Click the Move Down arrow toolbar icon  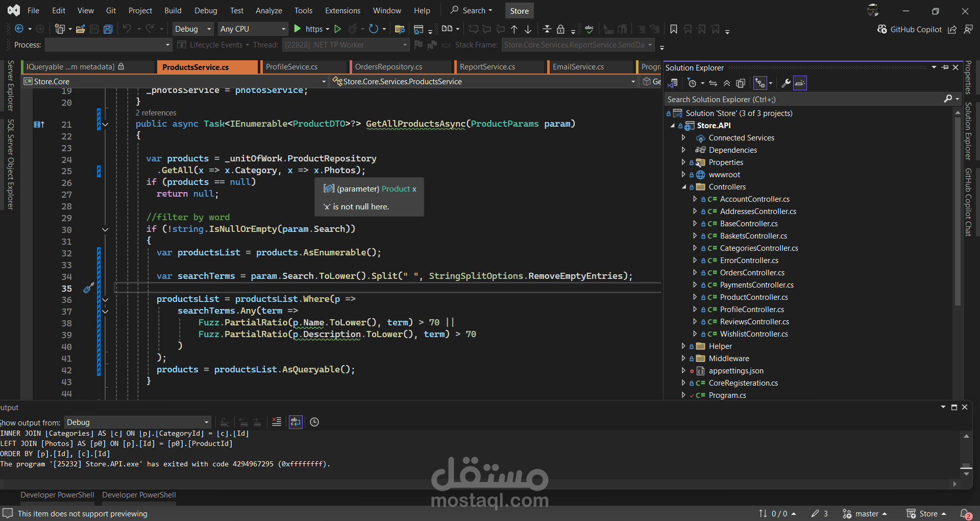tap(528, 29)
